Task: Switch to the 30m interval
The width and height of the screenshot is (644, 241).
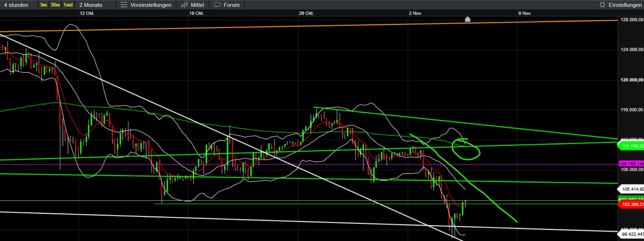Action: (55, 5)
